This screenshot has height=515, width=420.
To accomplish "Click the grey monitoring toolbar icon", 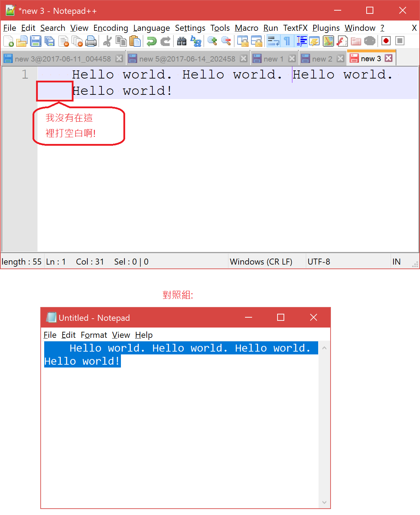I will (370, 41).
